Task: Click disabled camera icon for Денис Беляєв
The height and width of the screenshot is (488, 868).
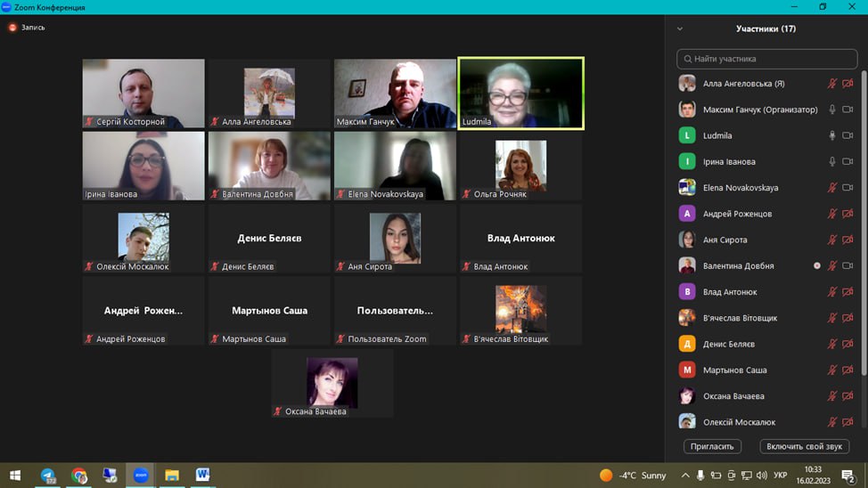Action: (848, 344)
